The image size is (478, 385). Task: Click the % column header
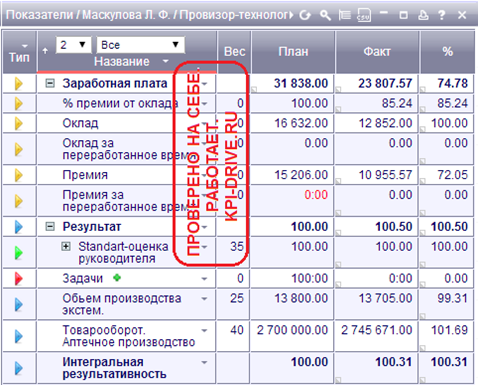pos(447,52)
